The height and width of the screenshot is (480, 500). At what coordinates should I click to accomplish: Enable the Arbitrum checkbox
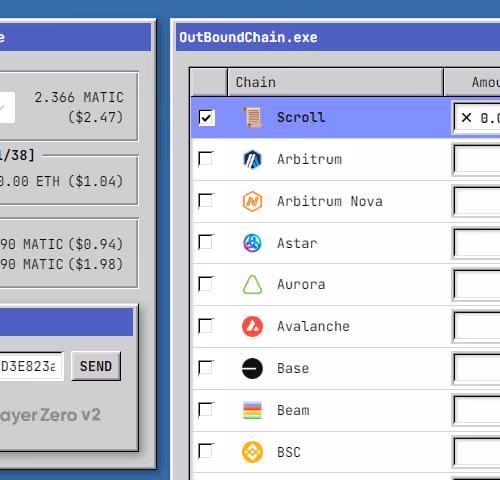(x=206, y=159)
